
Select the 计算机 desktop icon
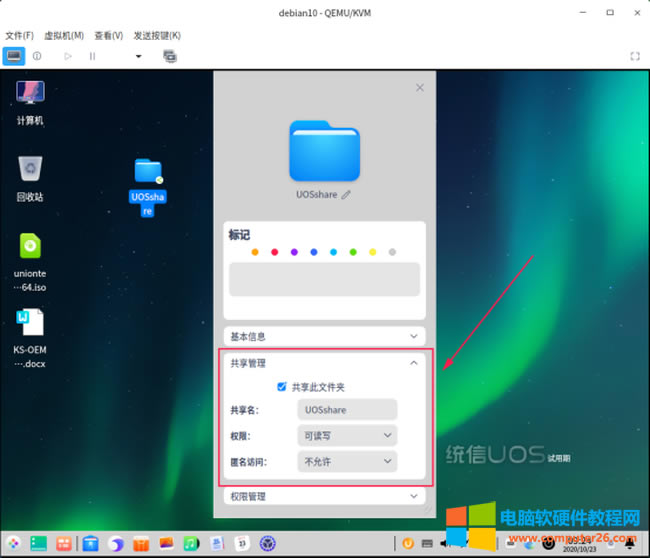pos(30,103)
